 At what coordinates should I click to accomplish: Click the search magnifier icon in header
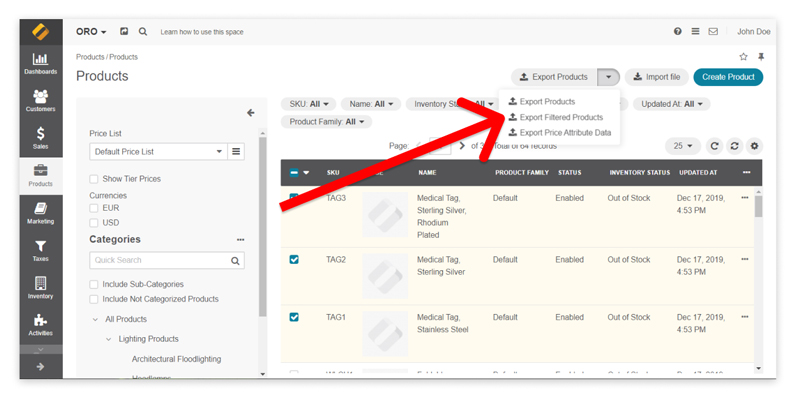143,32
